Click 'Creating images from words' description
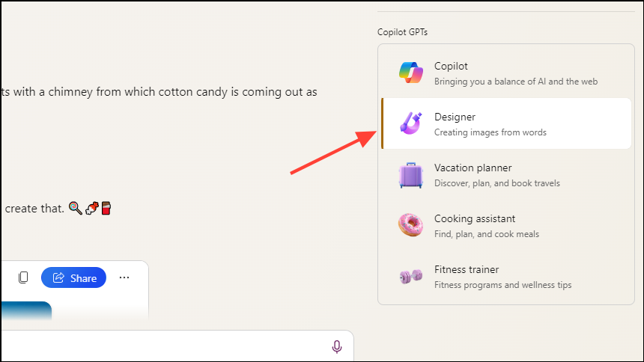 pyautogui.click(x=490, y=132)
